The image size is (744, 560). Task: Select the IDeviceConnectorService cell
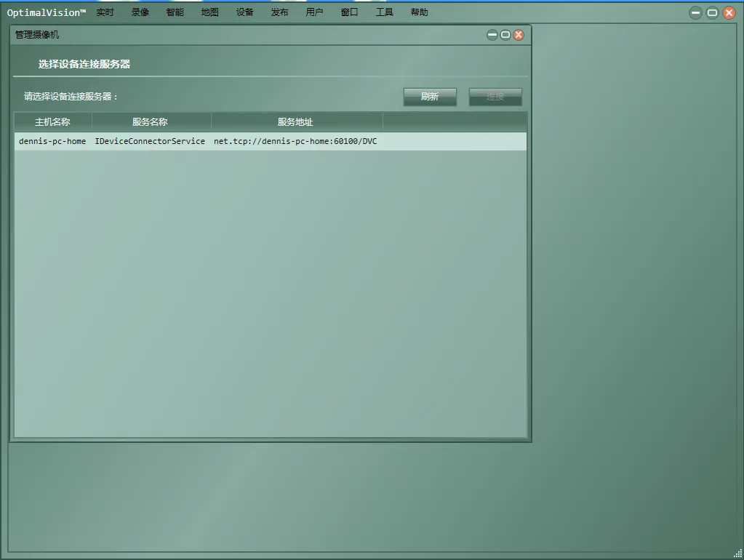150,141
